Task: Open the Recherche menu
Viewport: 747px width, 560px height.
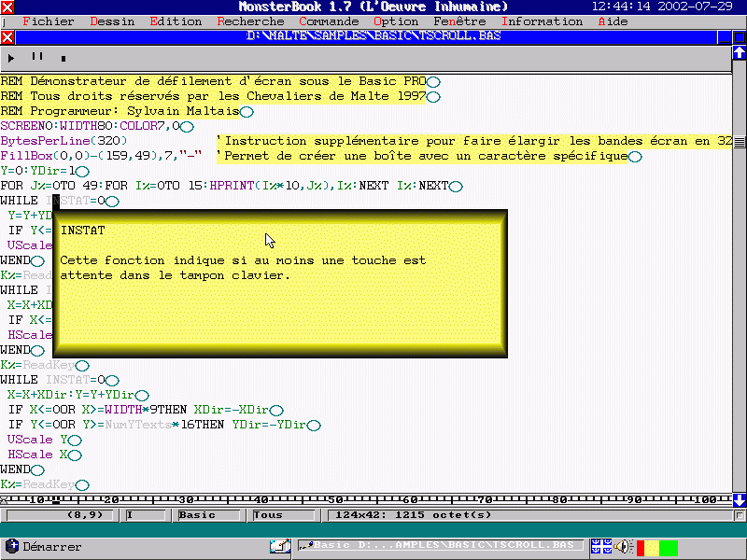Action: click(x=250, y=21)
